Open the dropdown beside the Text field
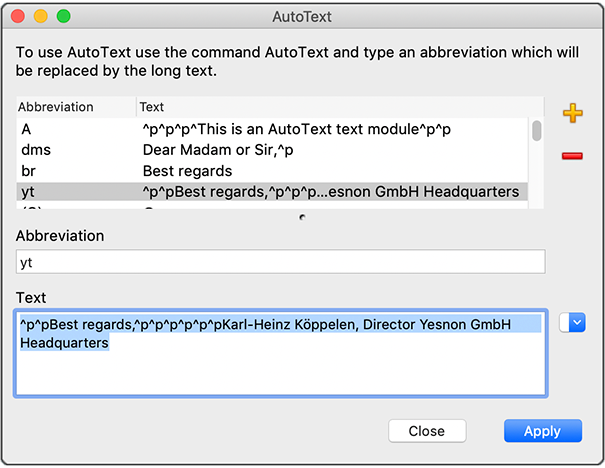 pyautogui.click(x=572, y=322)
